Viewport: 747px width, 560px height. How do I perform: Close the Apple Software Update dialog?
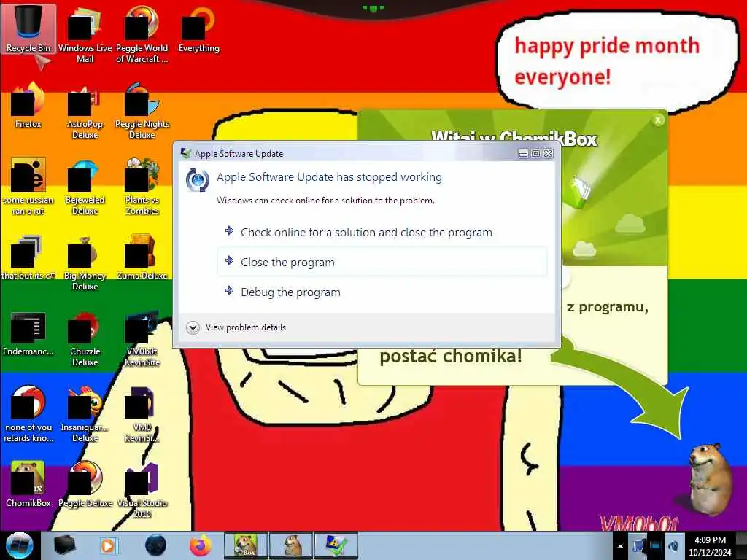pos(549,153)
